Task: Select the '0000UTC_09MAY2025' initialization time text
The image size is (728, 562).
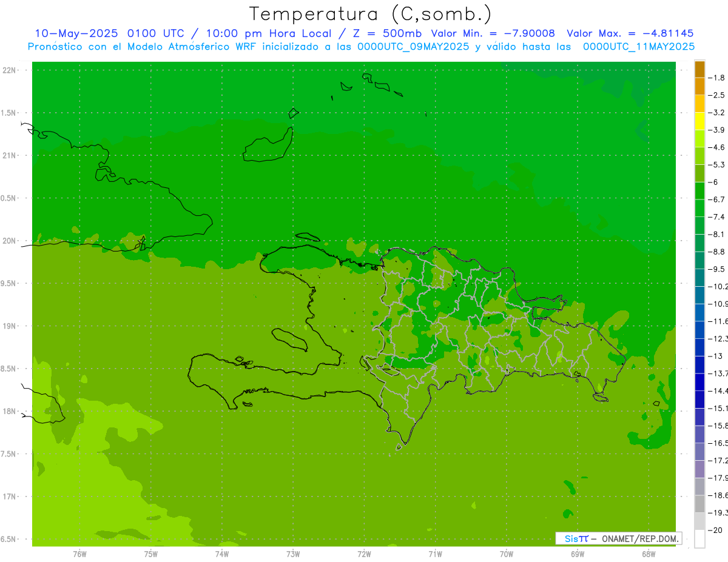Action: click(x=413, y=46)
